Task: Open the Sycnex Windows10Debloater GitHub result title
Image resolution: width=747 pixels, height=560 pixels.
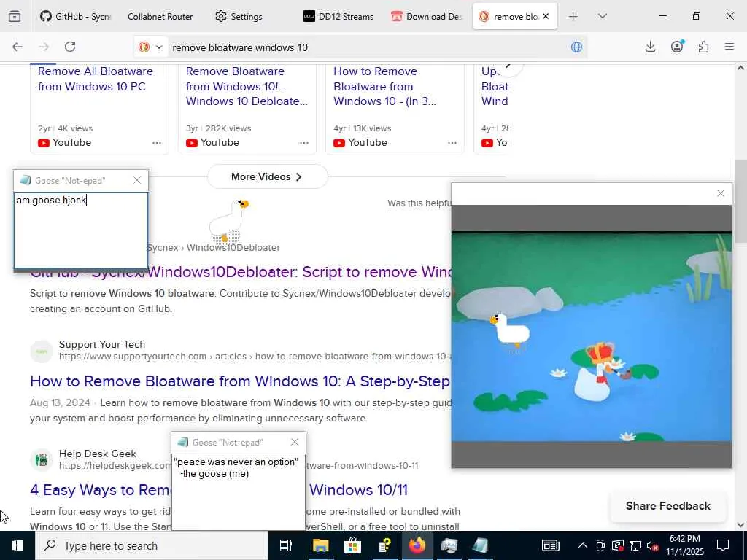Action: pos(241,273)
